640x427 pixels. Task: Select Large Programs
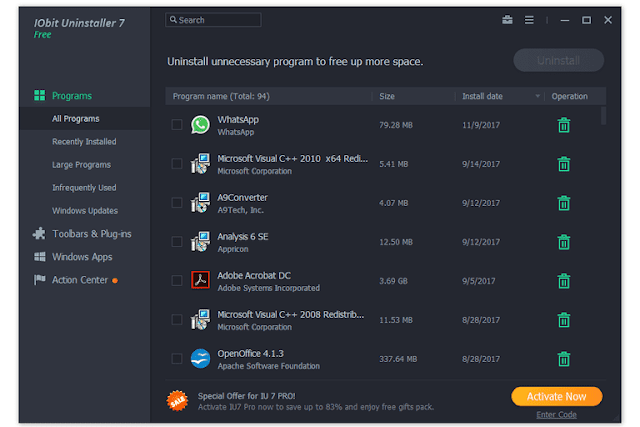click(x=81, y=165)
